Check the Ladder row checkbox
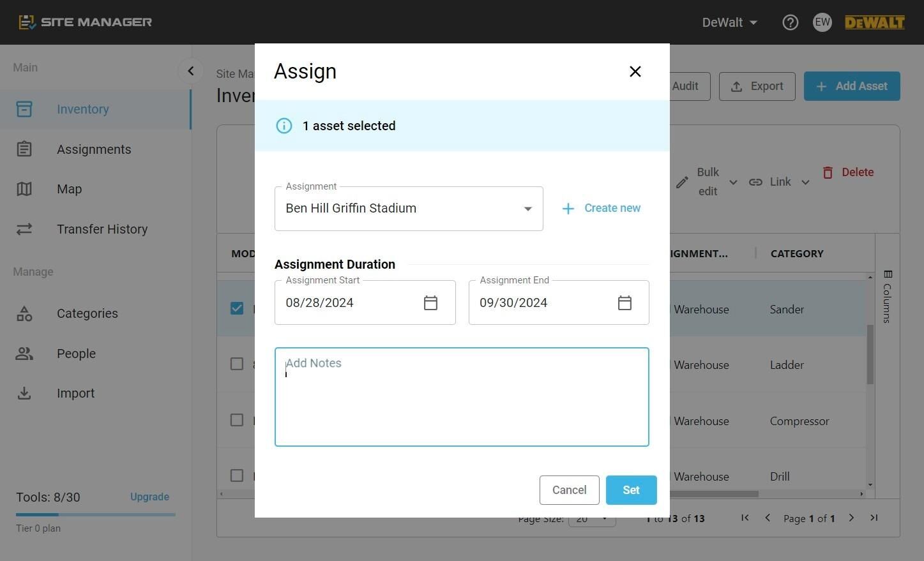 pyautogui.click(x=237, y=364)
